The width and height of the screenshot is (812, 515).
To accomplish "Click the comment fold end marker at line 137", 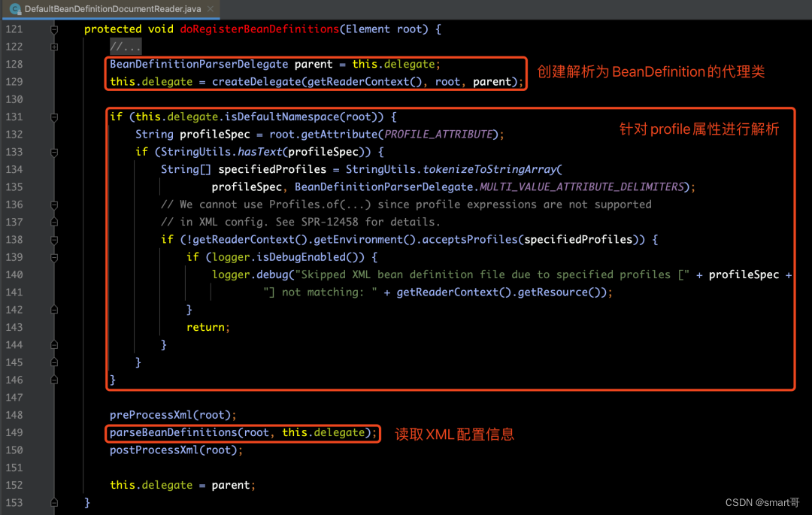I will tap(54, 222).
